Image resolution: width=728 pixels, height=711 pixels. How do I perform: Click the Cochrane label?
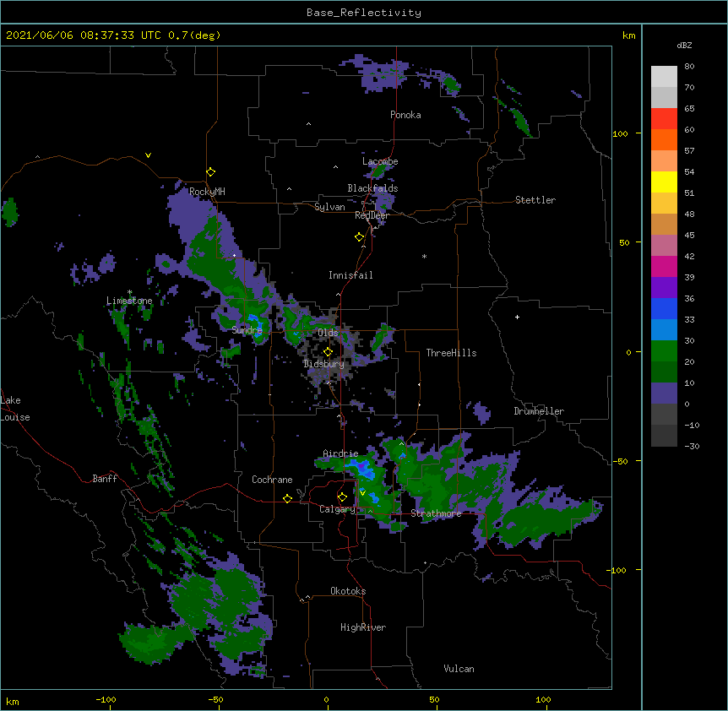point(272,480)
